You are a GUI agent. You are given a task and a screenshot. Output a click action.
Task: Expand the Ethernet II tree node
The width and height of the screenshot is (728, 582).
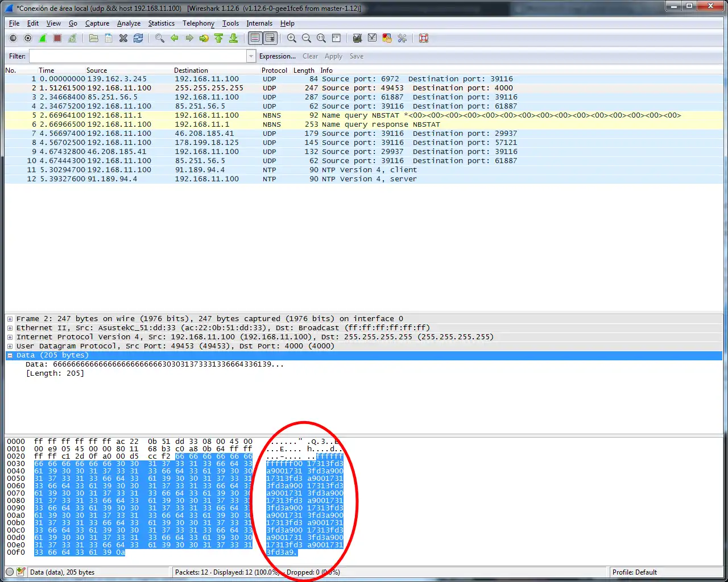click(x=10, y=328)
